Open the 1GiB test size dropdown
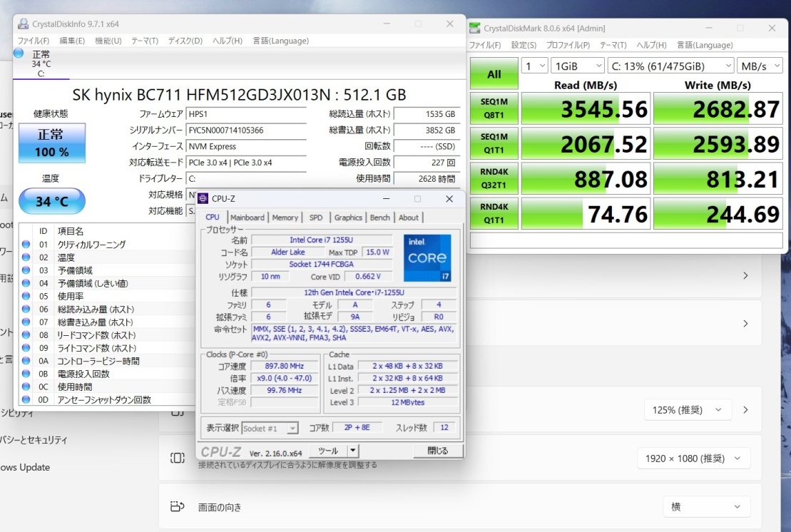This screenshot has width=791, height=532. pyautogui.click(x=577, y=66)
